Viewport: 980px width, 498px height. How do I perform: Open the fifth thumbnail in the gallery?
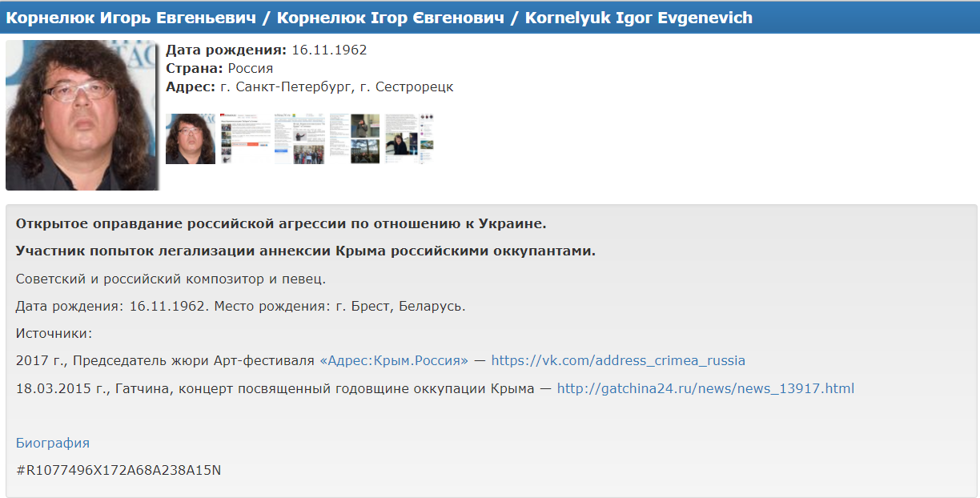(409, 139)
